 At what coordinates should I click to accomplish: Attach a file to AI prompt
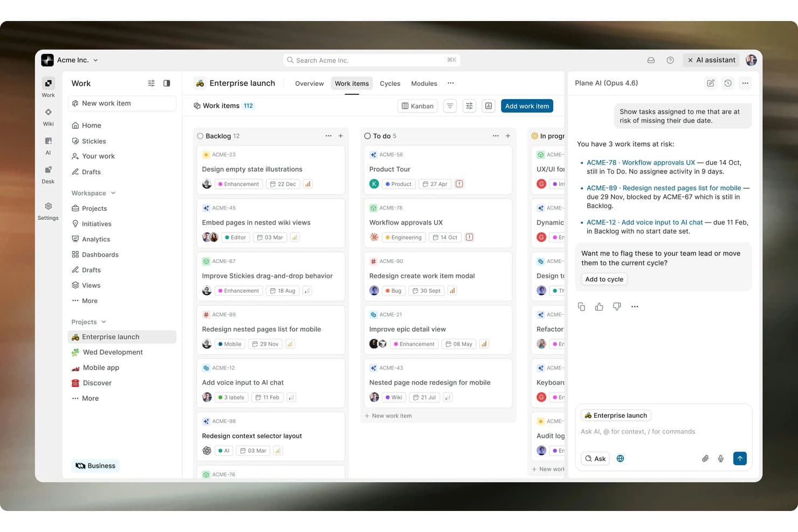(705, 459)
